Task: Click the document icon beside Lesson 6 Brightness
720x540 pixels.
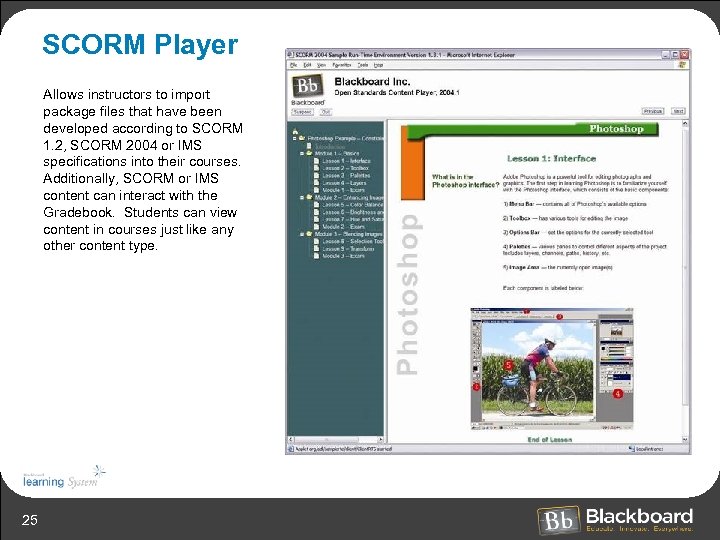Action: point(316,212)
